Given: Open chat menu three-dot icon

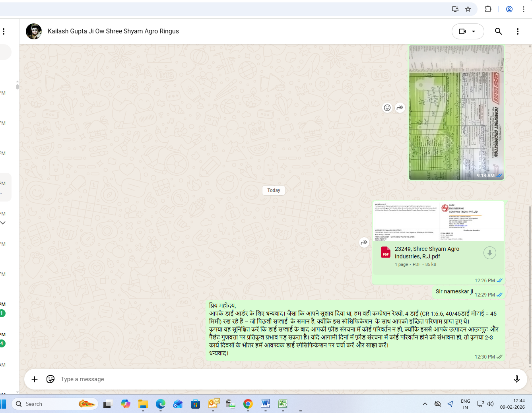Looking at the screenshot, I should [517, 31].
